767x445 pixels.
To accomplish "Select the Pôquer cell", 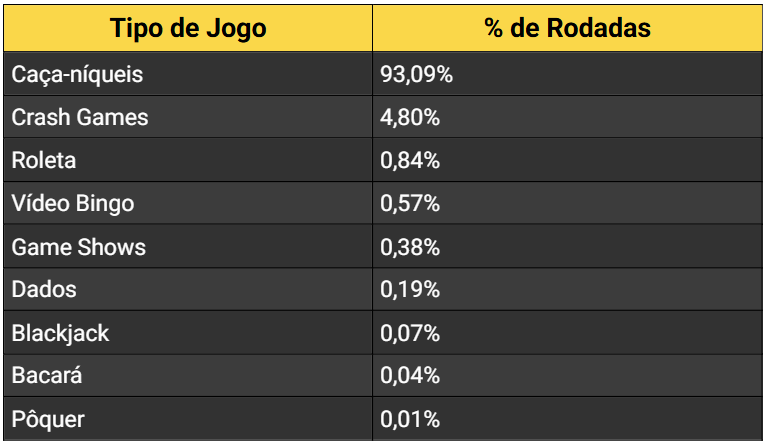I will tap(48, 419).
